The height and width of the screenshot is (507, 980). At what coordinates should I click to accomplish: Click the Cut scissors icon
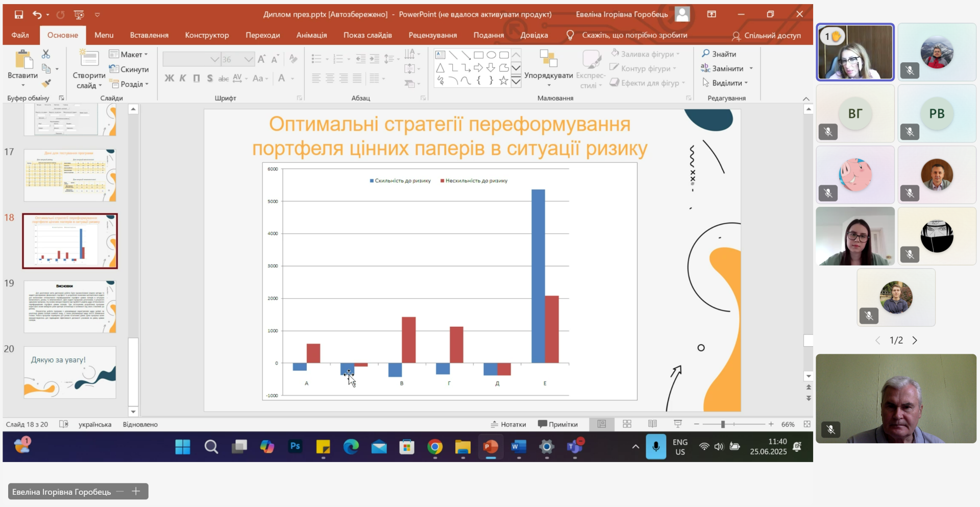click(46, 54)
